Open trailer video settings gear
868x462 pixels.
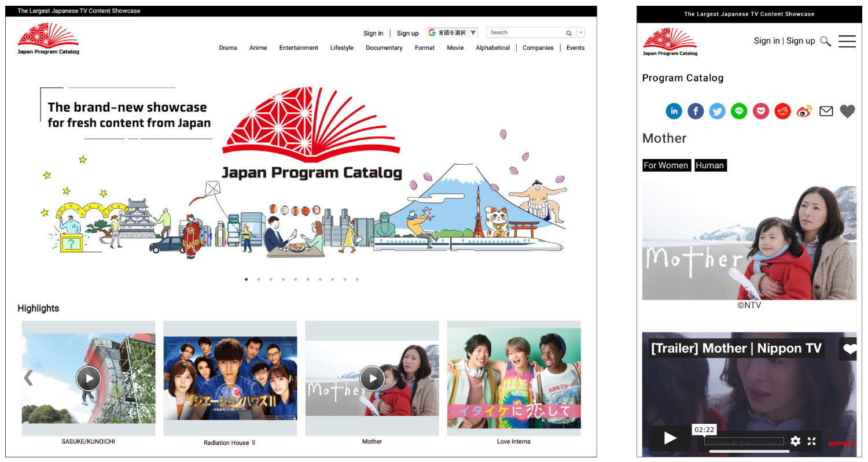click(796, 441)
